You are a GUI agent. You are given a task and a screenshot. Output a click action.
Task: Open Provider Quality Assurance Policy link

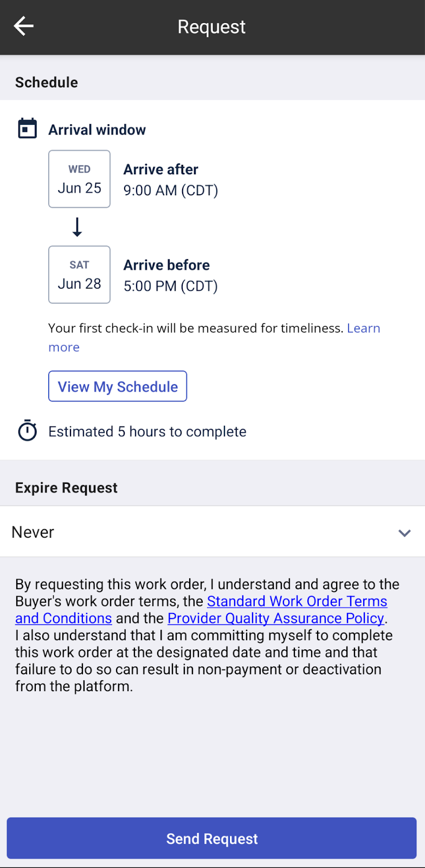pyautogui.click(x=276, y=618)
